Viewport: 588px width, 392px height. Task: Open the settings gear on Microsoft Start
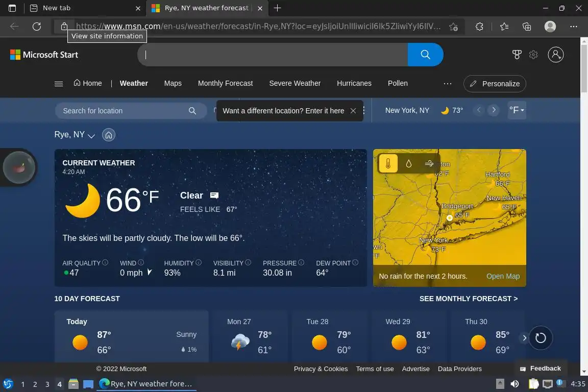point(533,55)
